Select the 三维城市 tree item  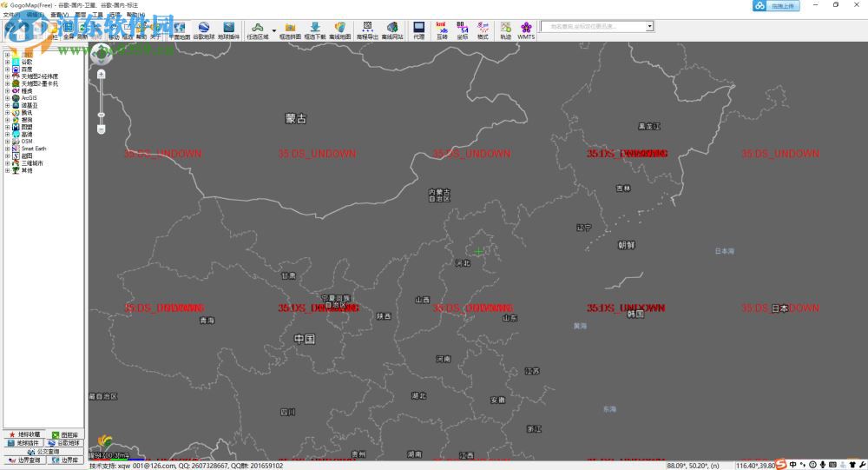[32, 163]
